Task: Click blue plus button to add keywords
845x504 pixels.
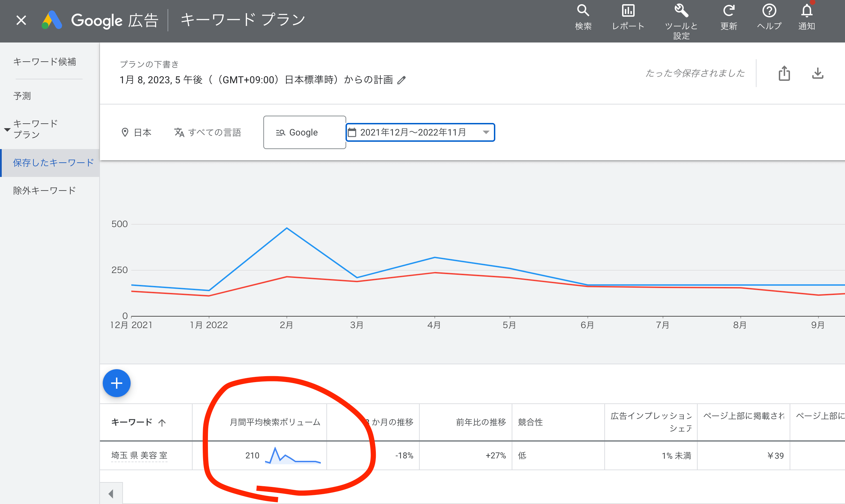Action: click(x=116, y=383)
